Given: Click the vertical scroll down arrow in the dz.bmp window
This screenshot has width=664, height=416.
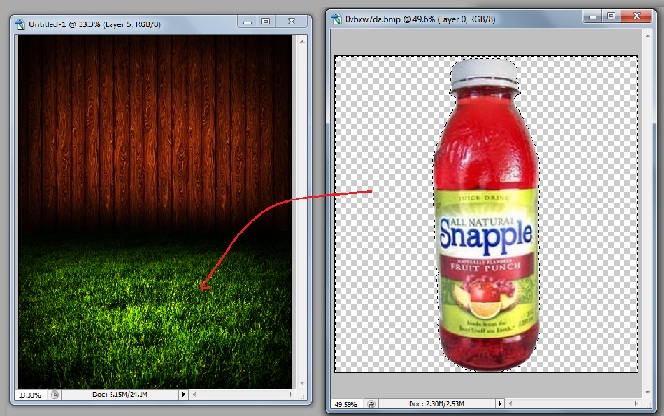Looking at the screenshot, I should tap(648, 392).
